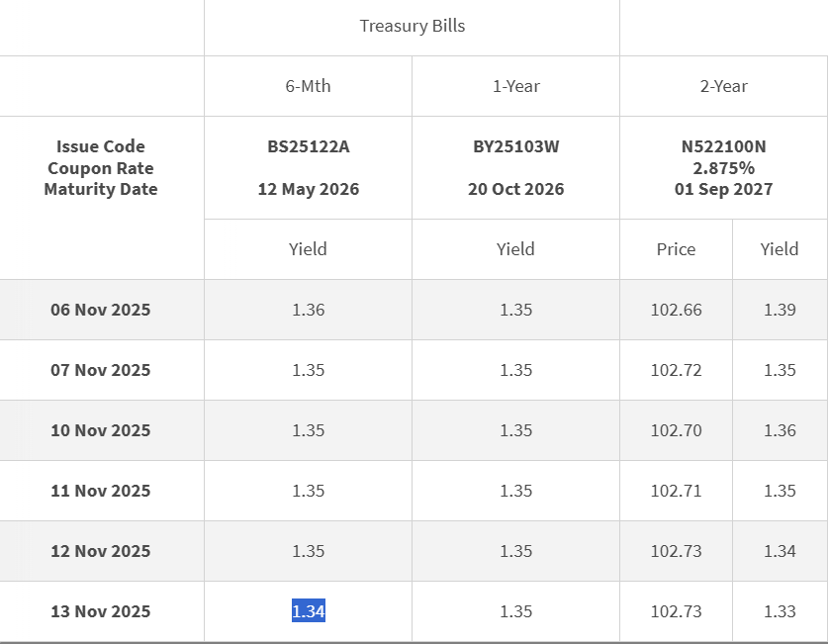
Task: Select the price 102.73 for 12 Nov
Action: pyautogui.click(x=676, y=551)
